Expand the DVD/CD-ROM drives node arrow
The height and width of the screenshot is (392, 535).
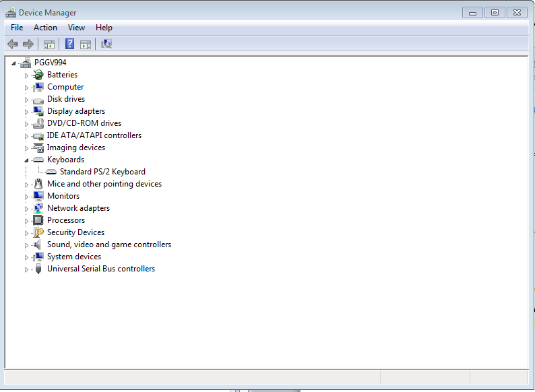(x=26, y=124)
